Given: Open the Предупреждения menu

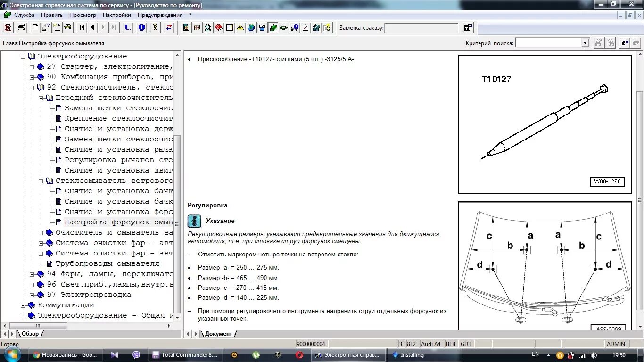Looking at the screenshot, I should [160, 15].
